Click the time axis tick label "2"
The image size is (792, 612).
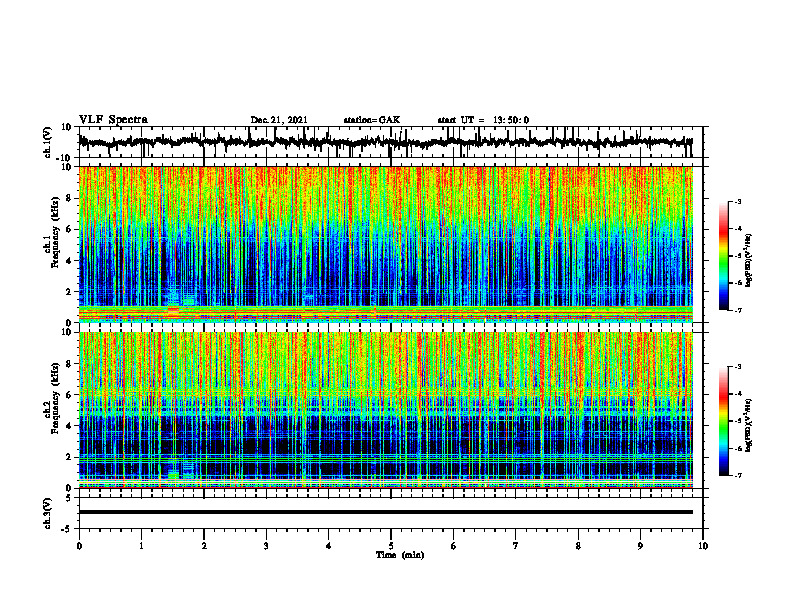coord(204,546)
